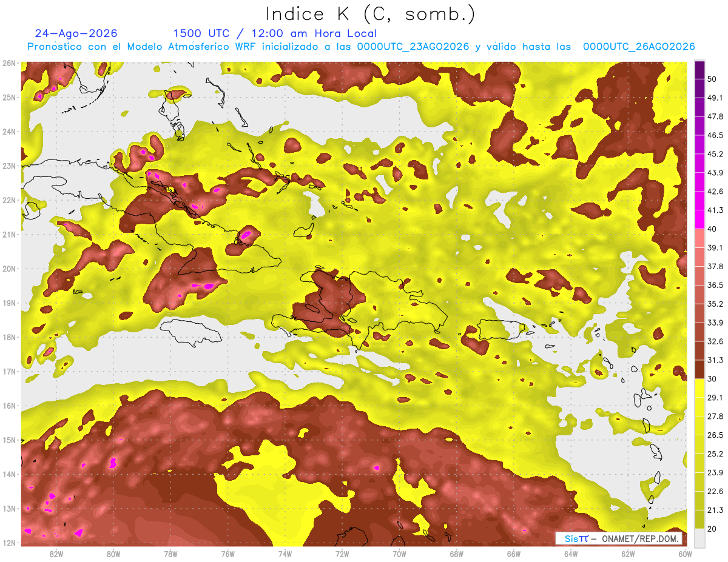Click the colorbar label '25.2'

coord(715,454)
